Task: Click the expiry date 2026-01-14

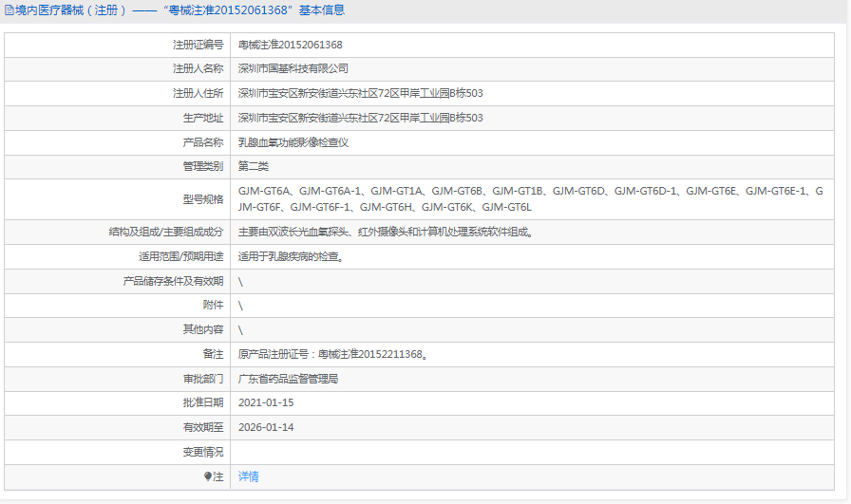Action: (266, 427)
